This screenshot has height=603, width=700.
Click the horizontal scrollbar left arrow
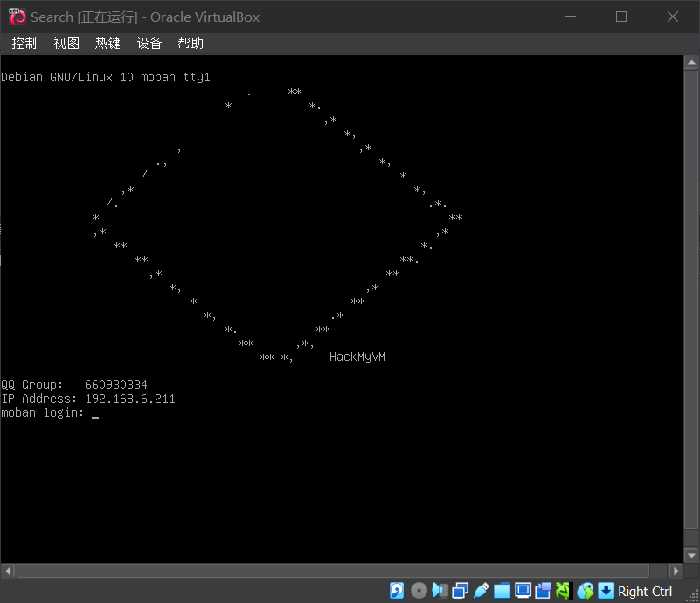[x=8, y=570]
